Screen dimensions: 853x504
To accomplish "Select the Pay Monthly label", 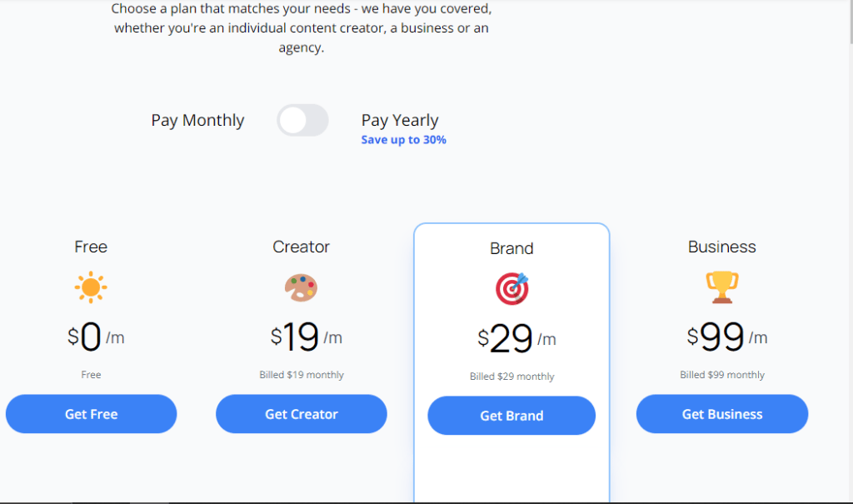I will (197, 121).
